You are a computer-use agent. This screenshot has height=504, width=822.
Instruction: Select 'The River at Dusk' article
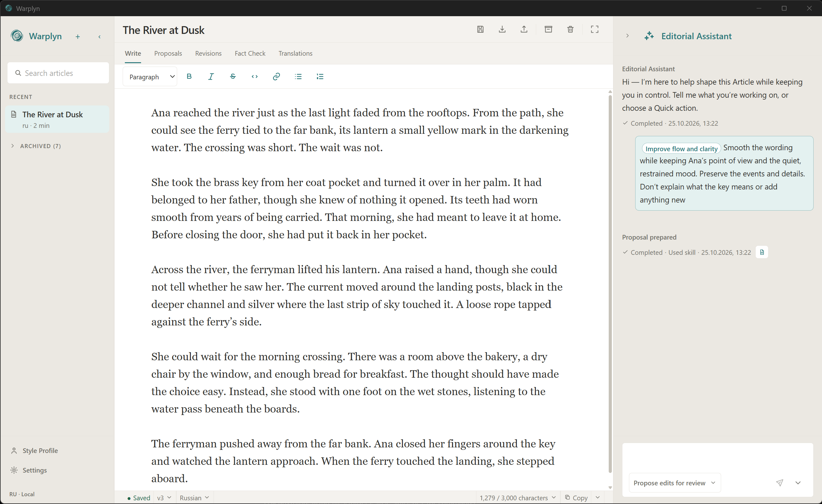[x=57, y=119]
